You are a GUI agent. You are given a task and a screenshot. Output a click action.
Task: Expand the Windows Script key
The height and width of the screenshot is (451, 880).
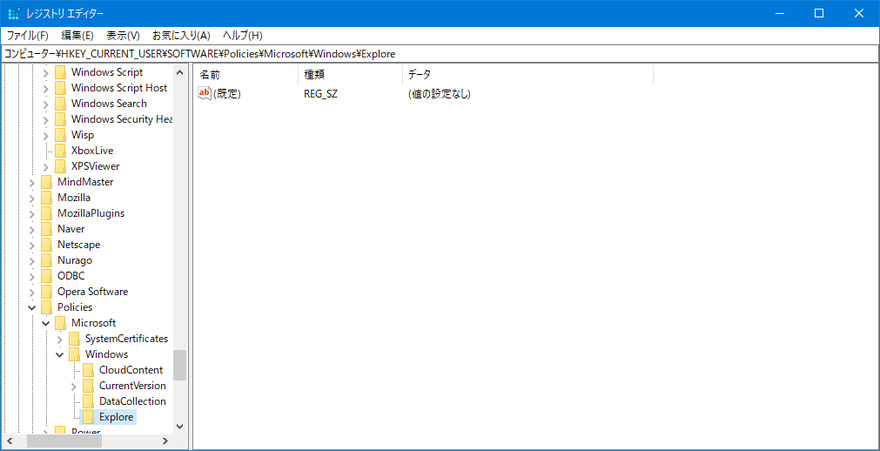tap(47, 72)
